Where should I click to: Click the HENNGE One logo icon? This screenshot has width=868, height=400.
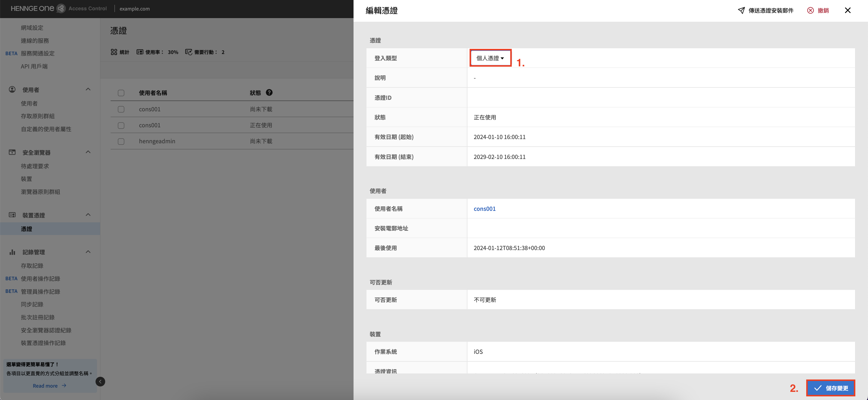coord(61,8)
